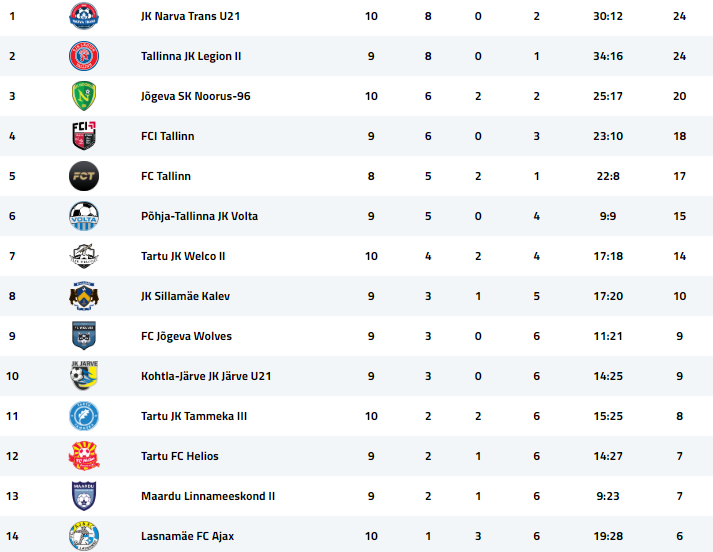The image size is (713, 552).
Task: Click the blue Tartu Tammeka round logo
Action: [84, 416]
